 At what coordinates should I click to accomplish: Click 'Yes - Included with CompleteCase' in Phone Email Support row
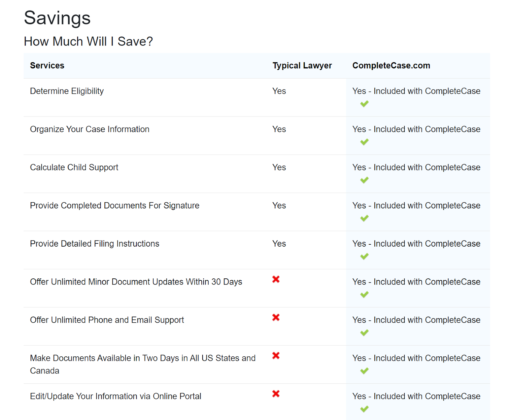click(x=416, y=320)
